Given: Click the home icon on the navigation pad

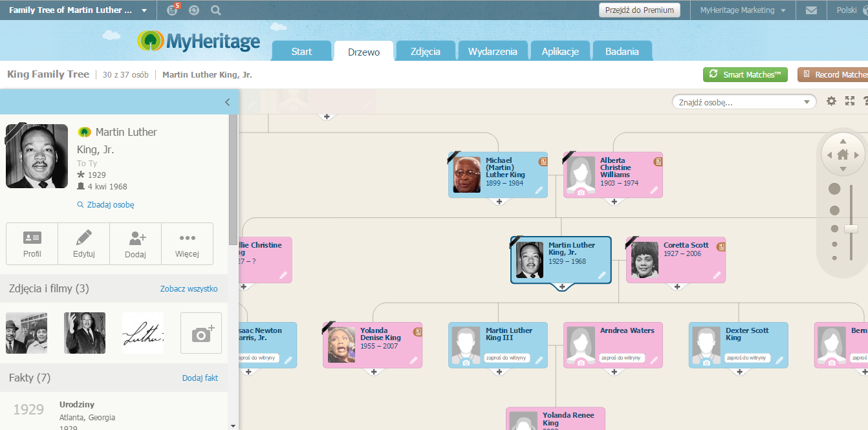Looking at the screenshot, I should click(842, 155).
